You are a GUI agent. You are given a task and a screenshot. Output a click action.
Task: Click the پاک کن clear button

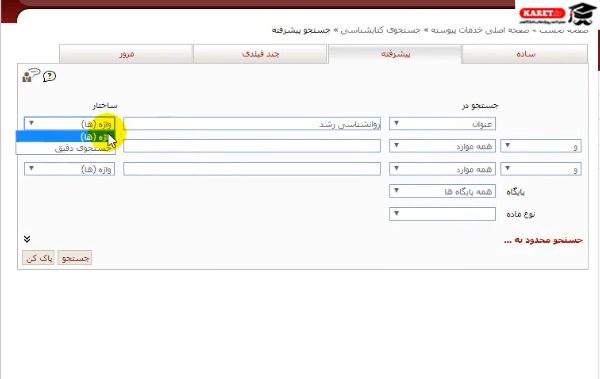[39, 258]
